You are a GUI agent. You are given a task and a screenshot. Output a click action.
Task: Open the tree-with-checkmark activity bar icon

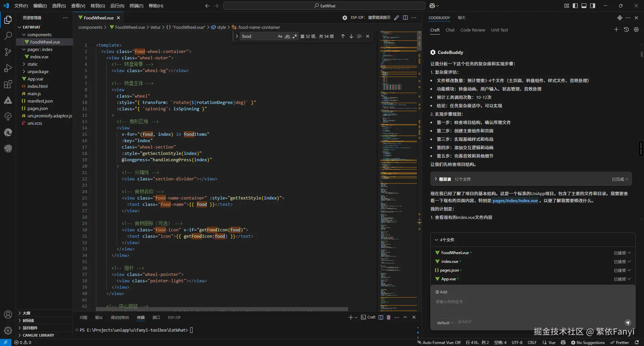[8, 116]
